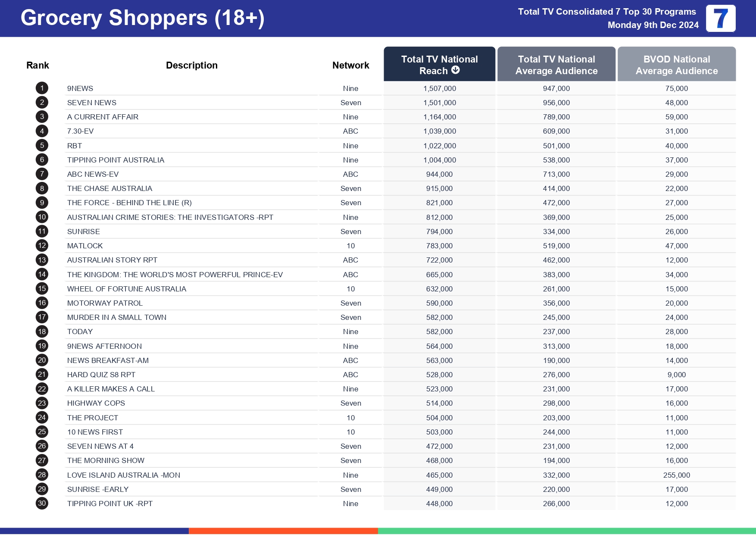Select BVOD National Average Audience header
The height and width of the screenshot is (535, 756).
[676, 65]
